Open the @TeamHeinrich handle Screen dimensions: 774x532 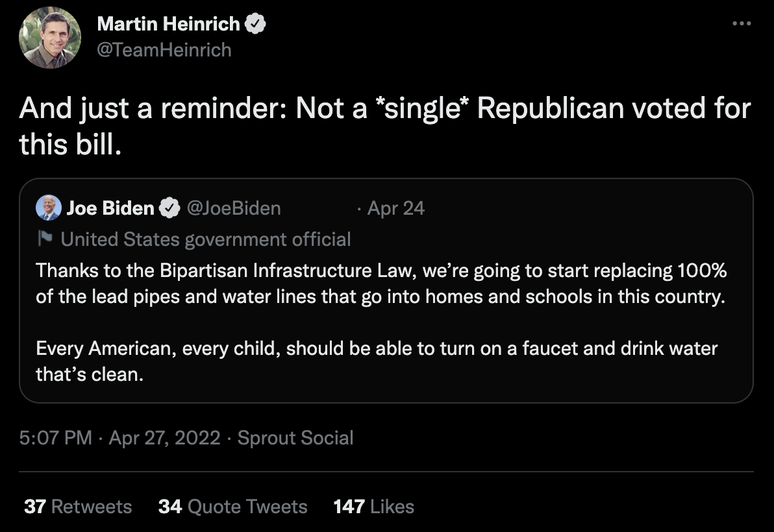pyautogui.click(x=164, y=50)
